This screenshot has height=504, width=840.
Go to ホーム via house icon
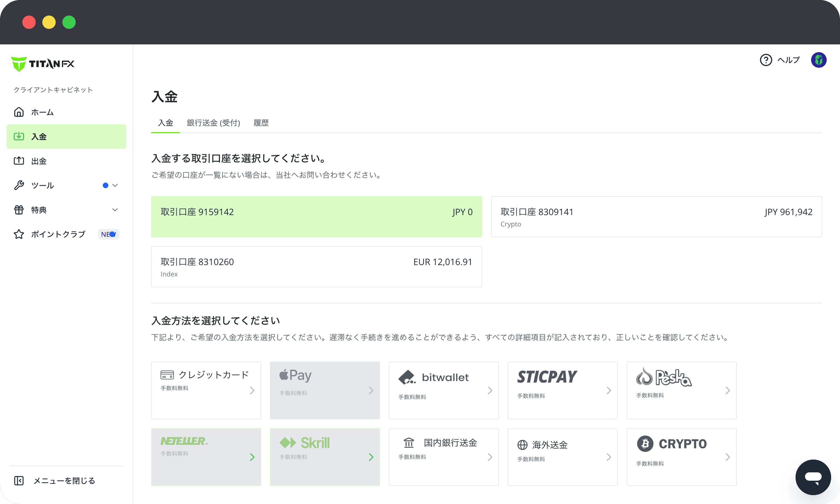tap(19, 112)
